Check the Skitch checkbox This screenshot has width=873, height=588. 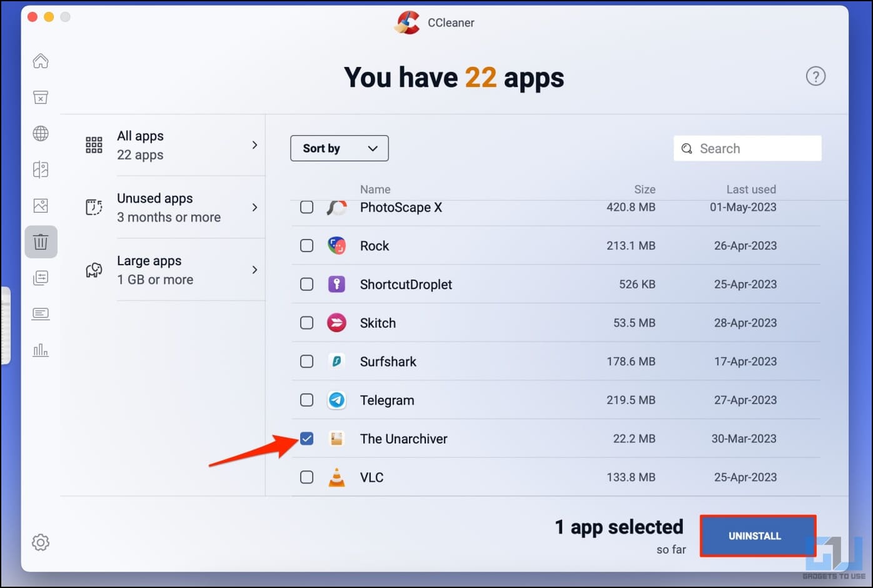[306, 323]
